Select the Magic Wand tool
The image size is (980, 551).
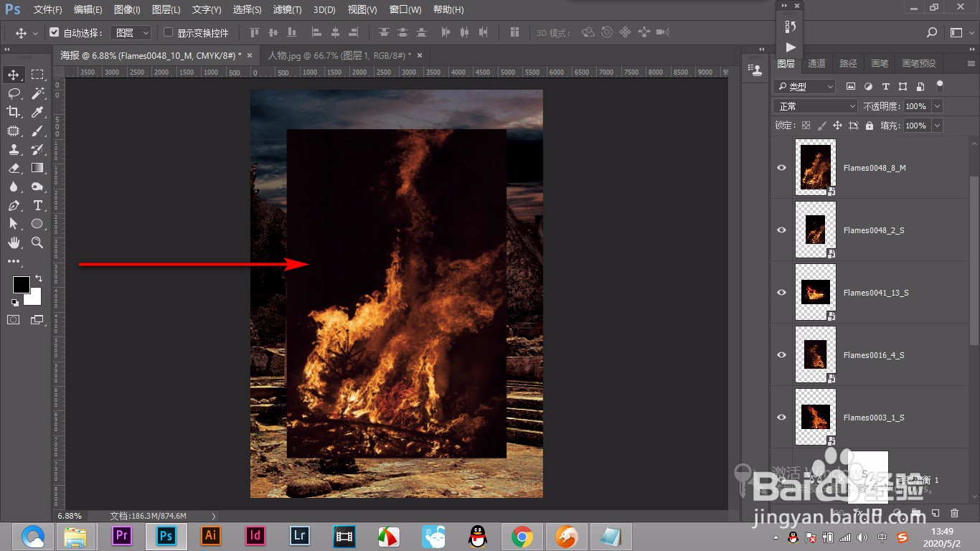[x=37, y=93]
